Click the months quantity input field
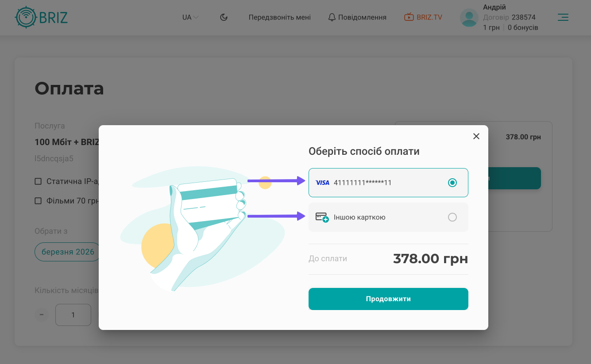591x364 pixels. pos(73,315)
